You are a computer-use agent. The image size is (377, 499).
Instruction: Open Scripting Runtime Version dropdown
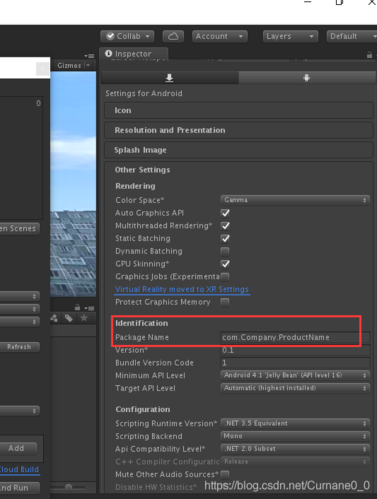(x=295, y=423)
